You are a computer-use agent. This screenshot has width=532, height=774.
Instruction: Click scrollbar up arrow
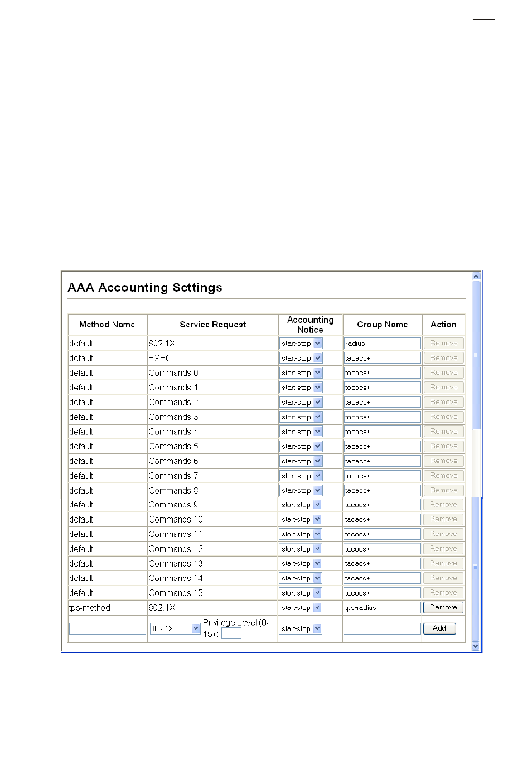476,276
